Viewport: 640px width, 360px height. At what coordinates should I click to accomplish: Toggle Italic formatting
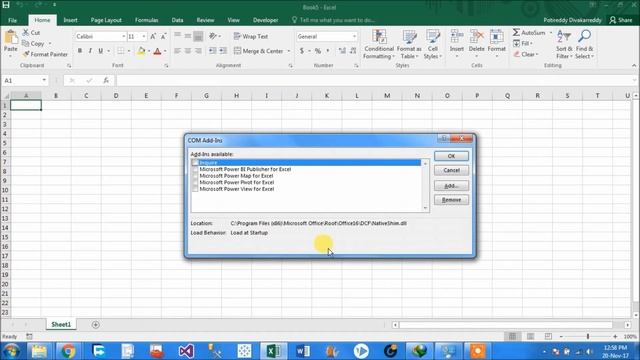[x=90, y=51]
